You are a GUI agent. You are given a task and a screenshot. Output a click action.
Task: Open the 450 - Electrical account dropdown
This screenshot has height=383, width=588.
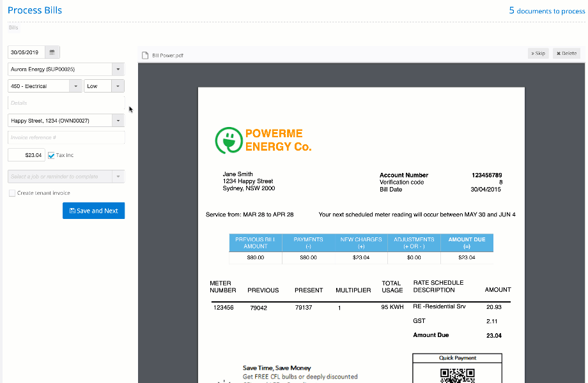click(76, 86)
